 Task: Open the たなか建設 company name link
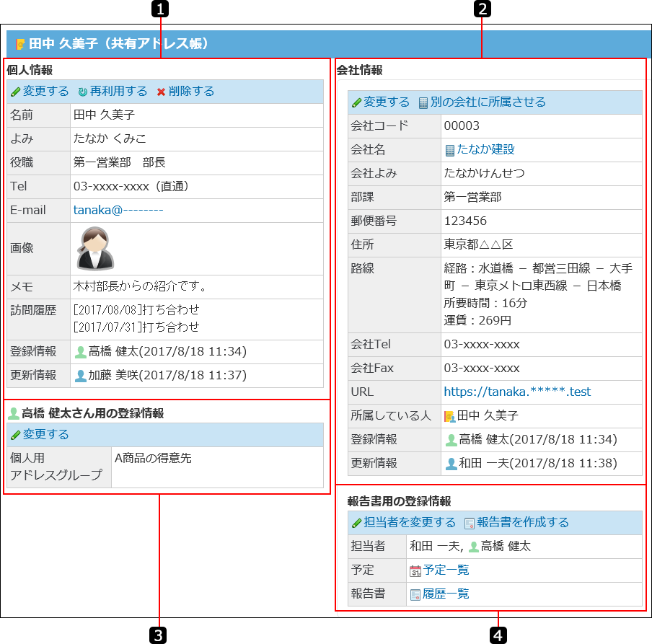(485, 149)
